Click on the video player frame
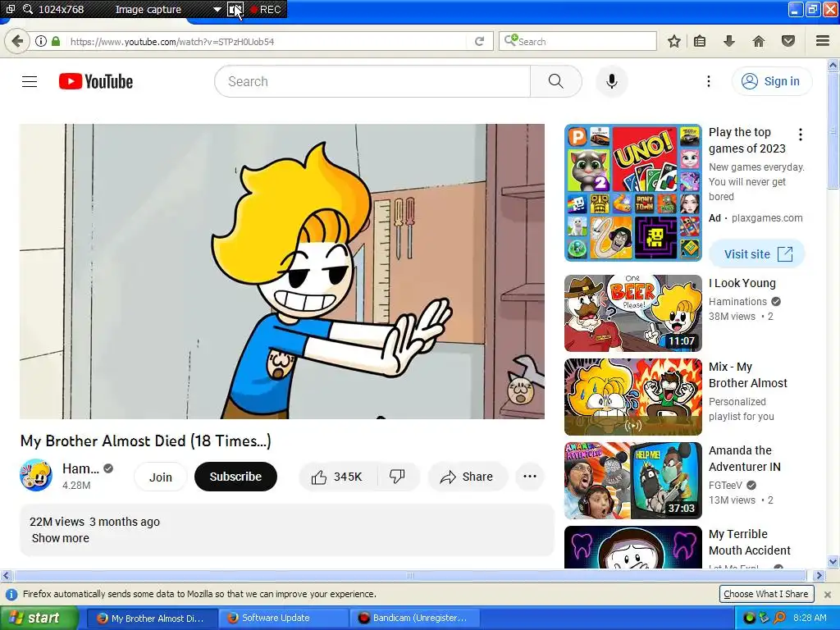The width and height of the screenshot is (840, 630). (282, 272)
